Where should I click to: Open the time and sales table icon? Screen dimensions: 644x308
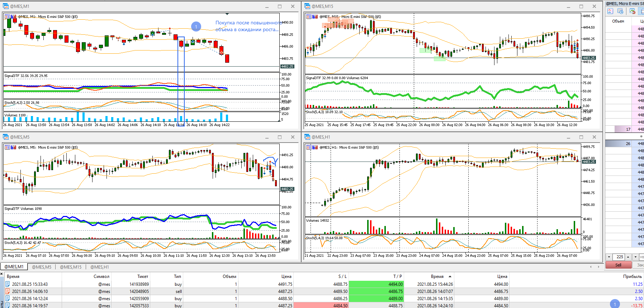(x=620, y=11)
